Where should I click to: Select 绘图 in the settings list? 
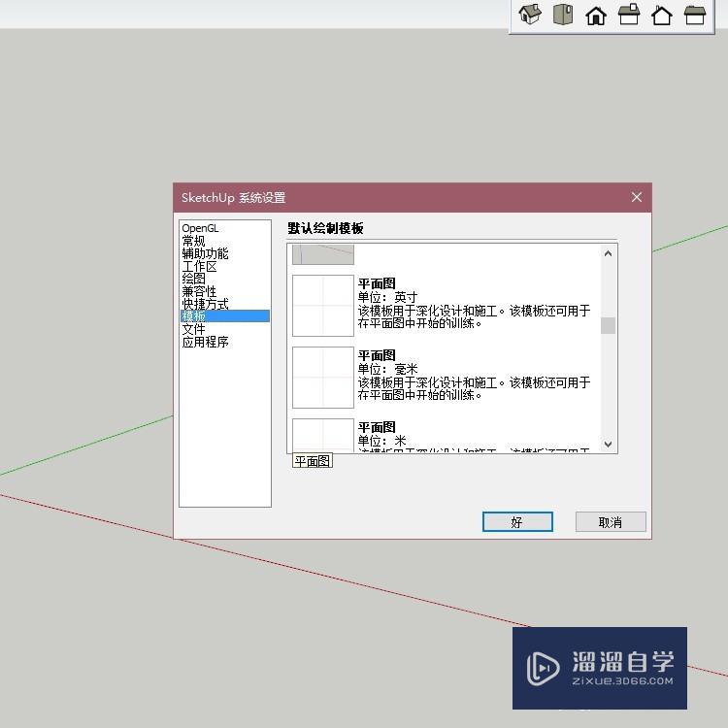point(193,279)
